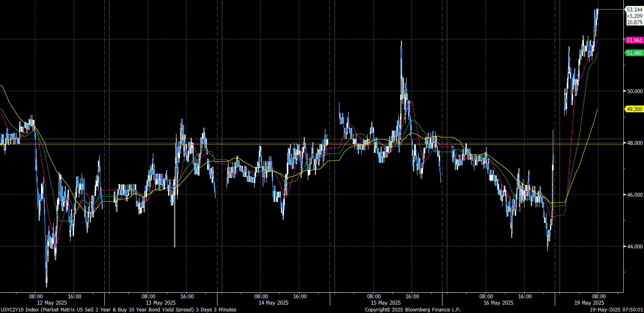The image size is (644, 313).
Task: Select the magenta 51.961 moving average tag
Action: 634,40
